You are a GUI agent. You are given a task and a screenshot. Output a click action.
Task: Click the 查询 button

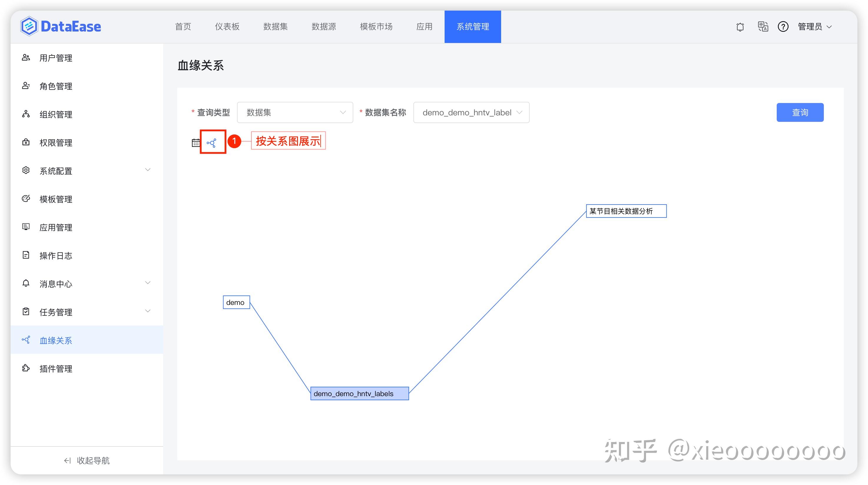[x=800, y=112]
